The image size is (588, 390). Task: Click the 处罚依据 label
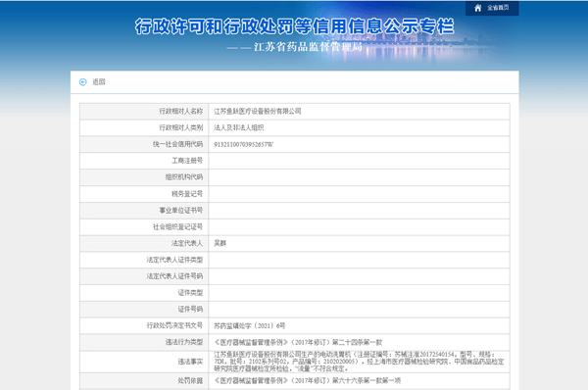tap(190, 381)
